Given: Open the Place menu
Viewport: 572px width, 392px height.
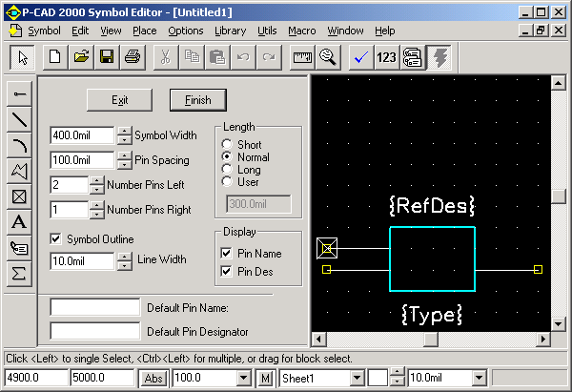Looking at the screenshot, I should point(145,31).
